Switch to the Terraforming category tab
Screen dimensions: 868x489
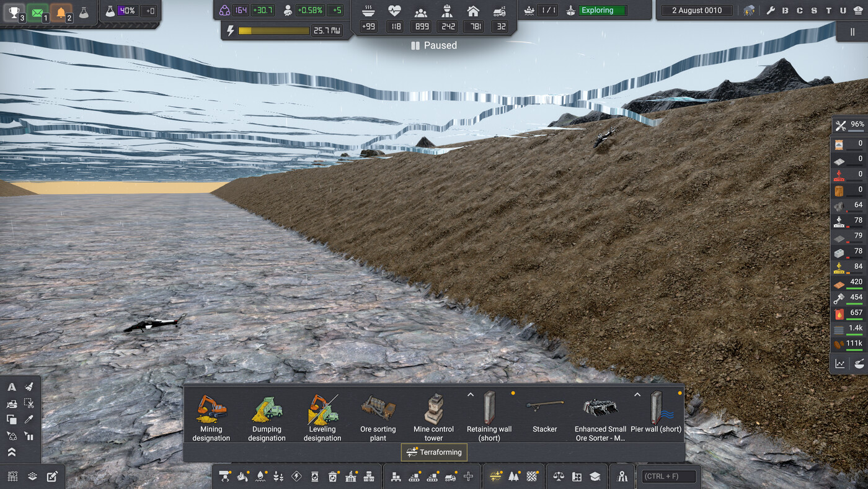click(434, 452)
